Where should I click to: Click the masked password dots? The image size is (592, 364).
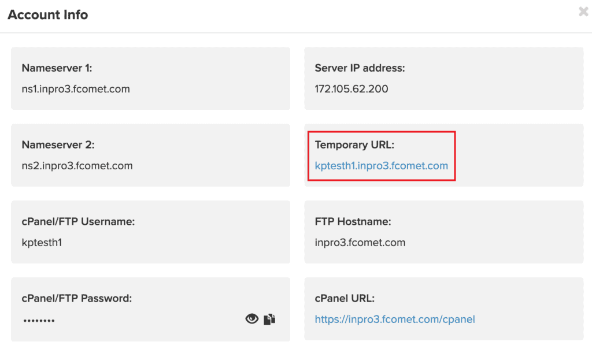39,320
